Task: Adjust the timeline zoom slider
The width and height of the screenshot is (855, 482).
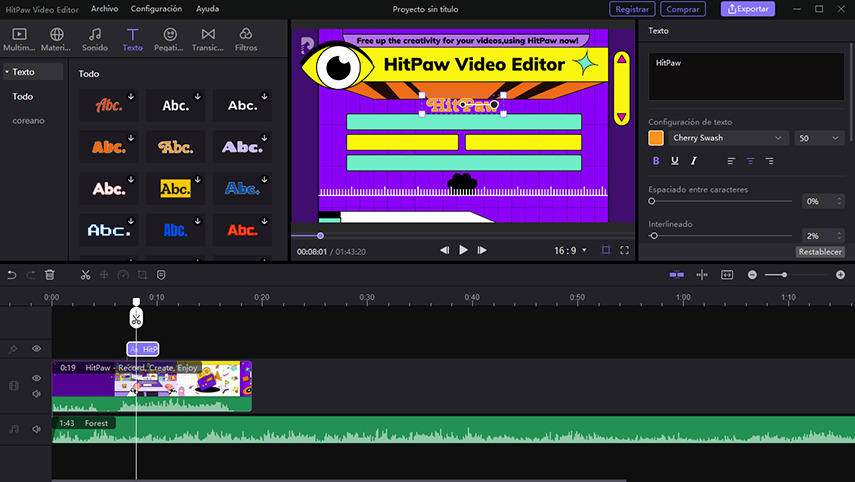Action: point(784,275)
